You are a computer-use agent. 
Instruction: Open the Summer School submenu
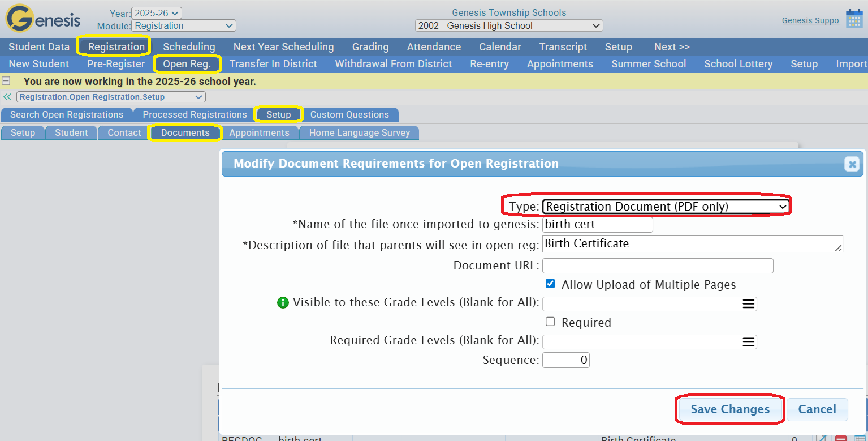point(649,64)
